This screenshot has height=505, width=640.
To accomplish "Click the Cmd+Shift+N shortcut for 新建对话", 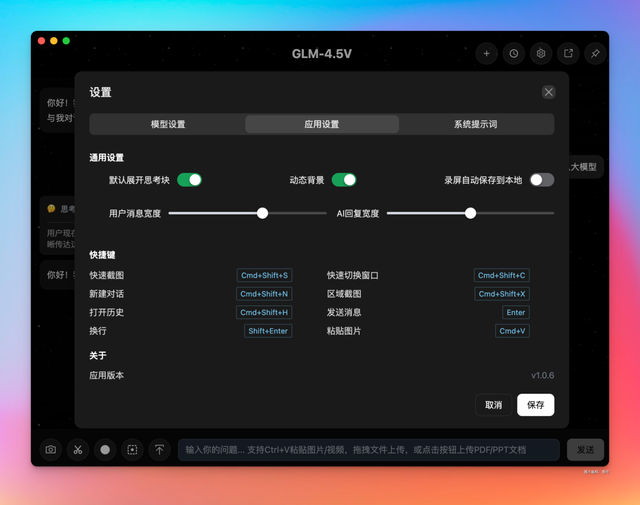I will [264, 294].
